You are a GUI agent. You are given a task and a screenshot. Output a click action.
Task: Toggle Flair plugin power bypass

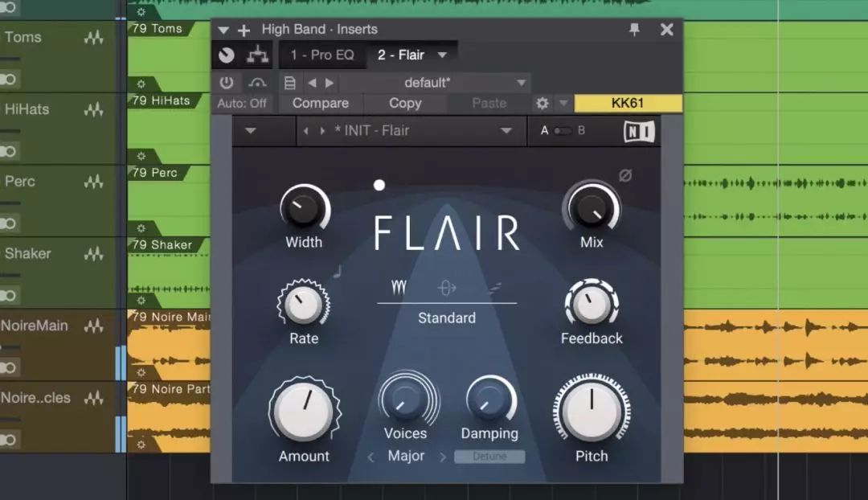point(227,83)
